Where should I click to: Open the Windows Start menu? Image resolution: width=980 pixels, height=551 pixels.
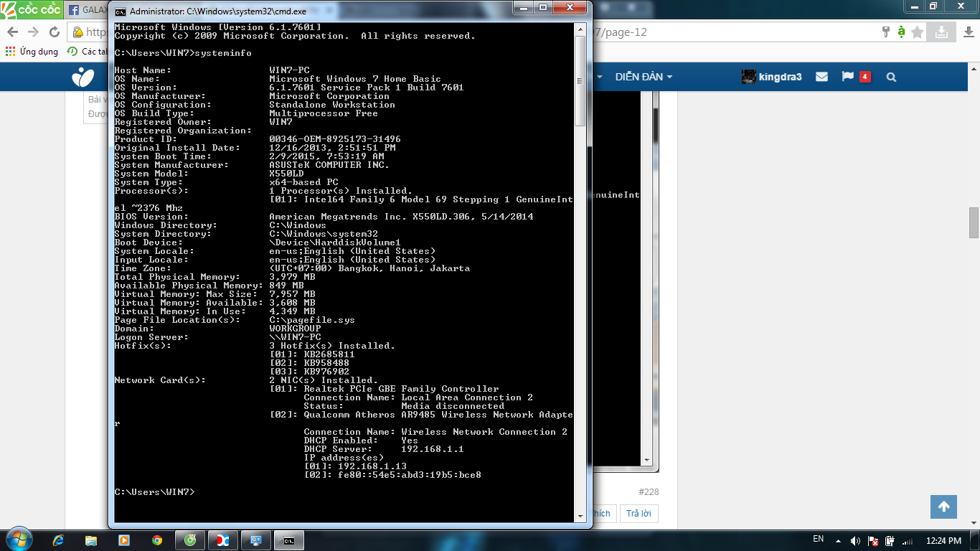pos(19,540)
